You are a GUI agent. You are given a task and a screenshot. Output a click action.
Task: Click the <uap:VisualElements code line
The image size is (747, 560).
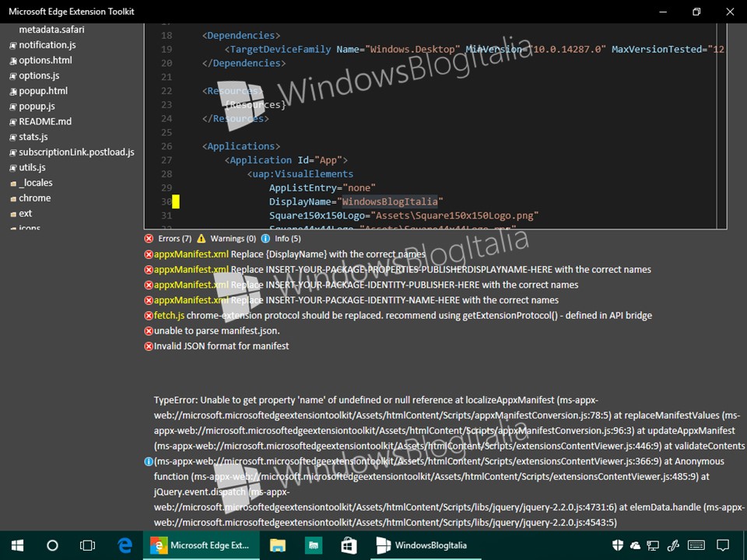tap(300, 173)
